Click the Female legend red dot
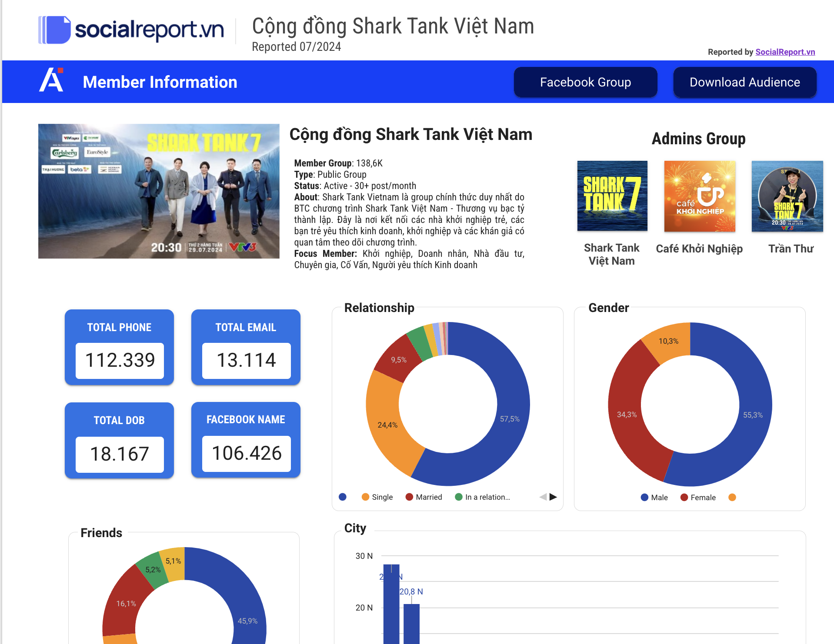Screen dimensions: 834x644 [684, 497]
